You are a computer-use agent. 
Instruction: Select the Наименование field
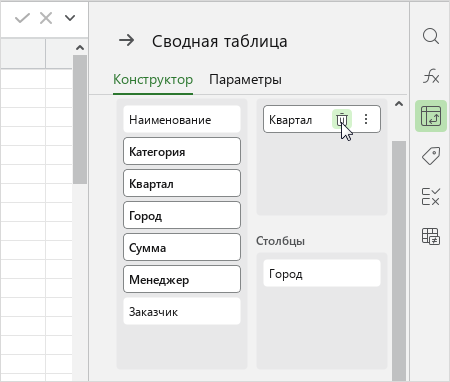tap(182, 119)
